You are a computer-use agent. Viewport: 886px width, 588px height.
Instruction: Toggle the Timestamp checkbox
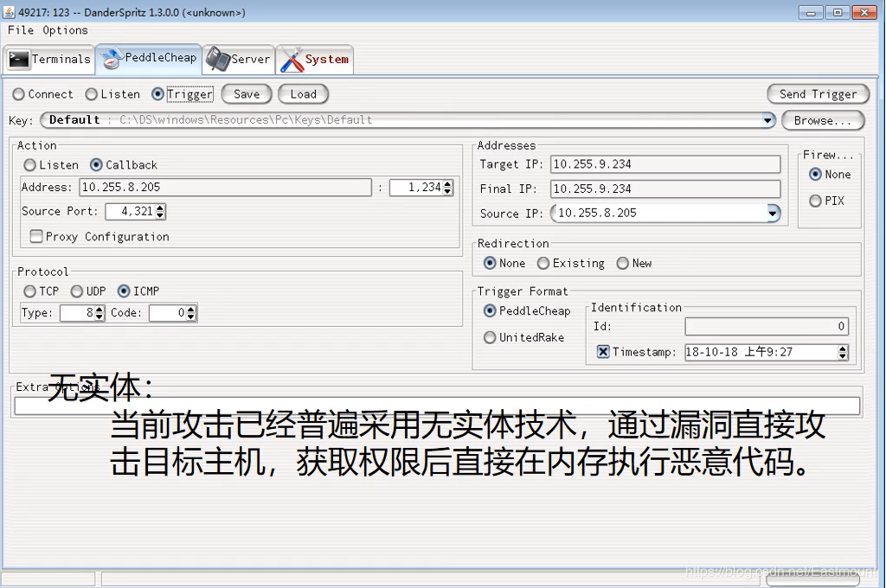point(603,352)
